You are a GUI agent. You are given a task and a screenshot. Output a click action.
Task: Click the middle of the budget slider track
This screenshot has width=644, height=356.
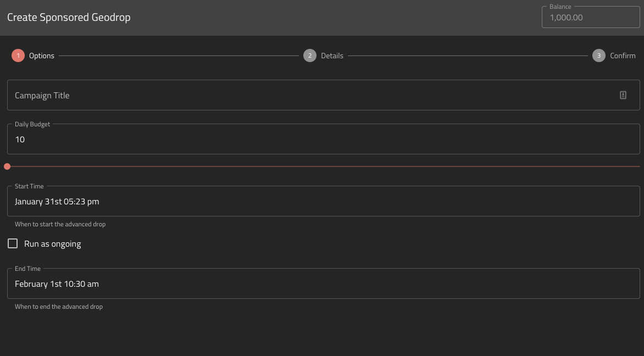324,166
